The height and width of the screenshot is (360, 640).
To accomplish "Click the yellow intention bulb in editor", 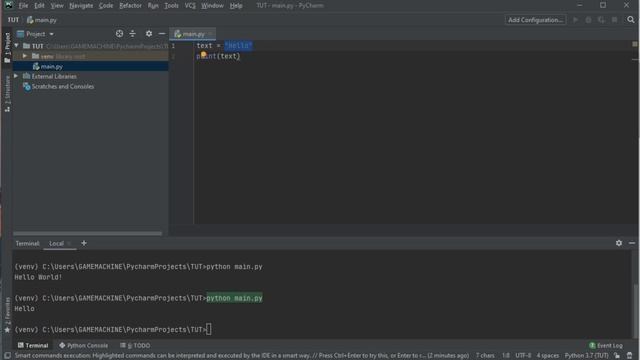I will click(203, 55).
